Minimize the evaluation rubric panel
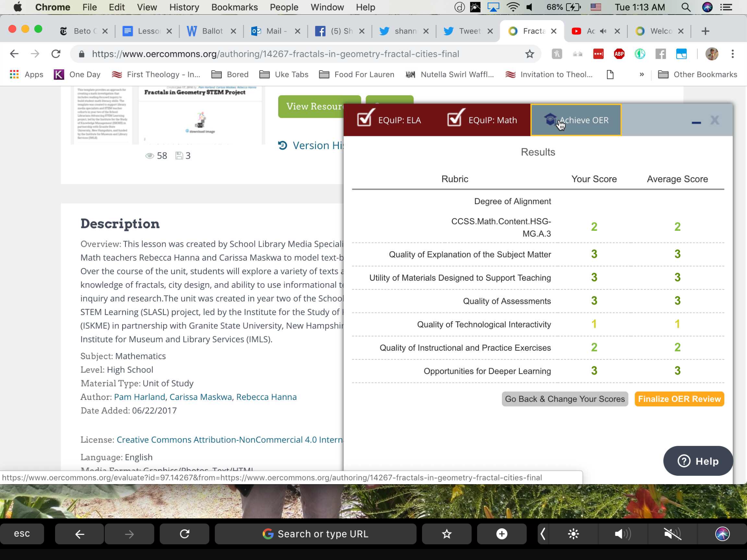 tap(696, 122)
